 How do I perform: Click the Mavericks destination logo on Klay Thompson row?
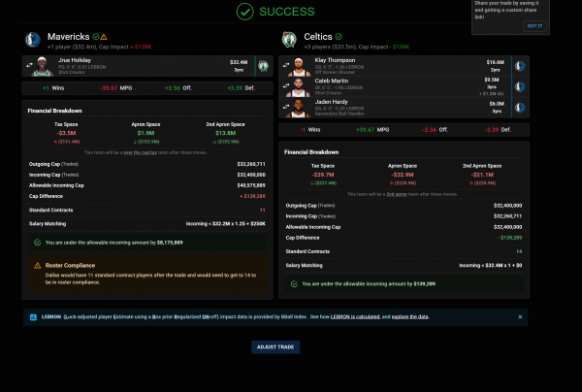520,66
